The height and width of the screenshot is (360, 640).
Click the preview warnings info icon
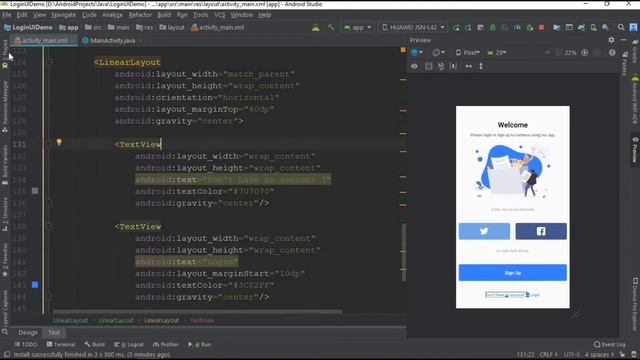612,53
